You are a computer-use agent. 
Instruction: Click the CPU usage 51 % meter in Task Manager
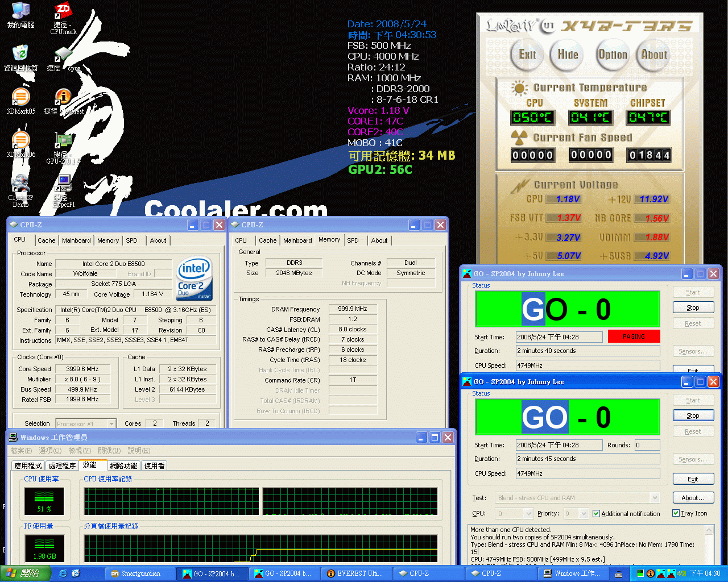[44, 501]
